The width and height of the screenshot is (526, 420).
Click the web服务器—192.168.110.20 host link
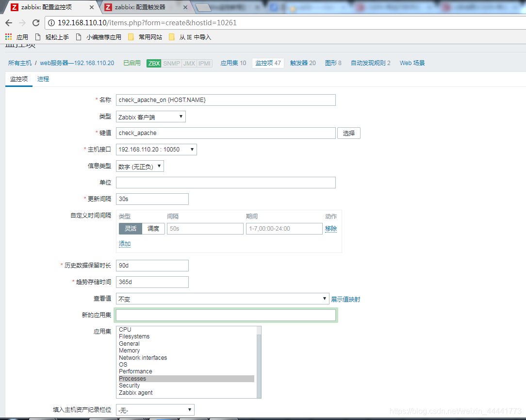[77, 63]
